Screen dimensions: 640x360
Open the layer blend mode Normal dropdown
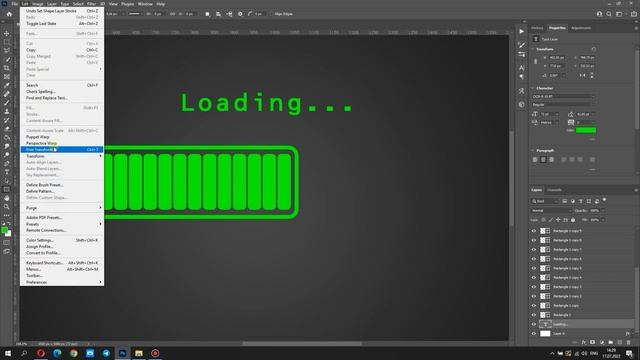point(551,211)
